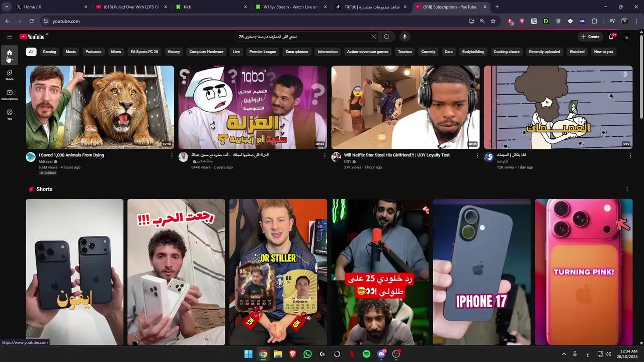The width and height of the screenshot is (644, 362).
Task: Select the Computer Hardware chip
Action: pyautogui.click(x=206, y=52)
